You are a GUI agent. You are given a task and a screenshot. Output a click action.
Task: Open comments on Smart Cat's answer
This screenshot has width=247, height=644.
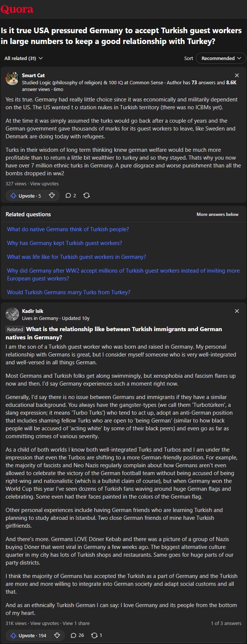tap(71, 195)
